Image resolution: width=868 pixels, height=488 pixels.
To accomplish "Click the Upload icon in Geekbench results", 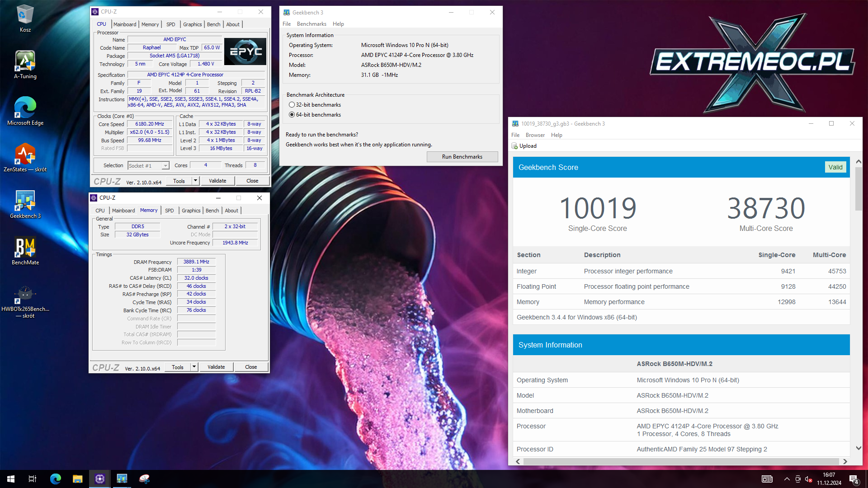I will pyautogui.click(x=514, y=146).
